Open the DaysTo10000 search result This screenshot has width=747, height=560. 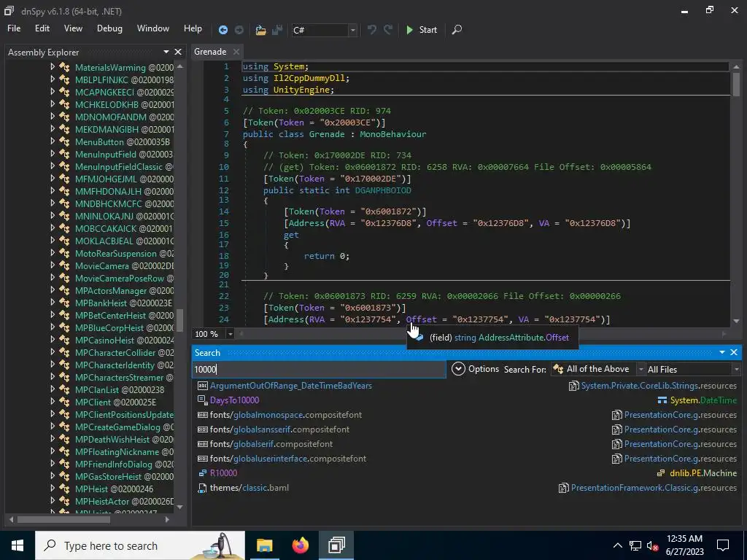(x=234, y=400)
